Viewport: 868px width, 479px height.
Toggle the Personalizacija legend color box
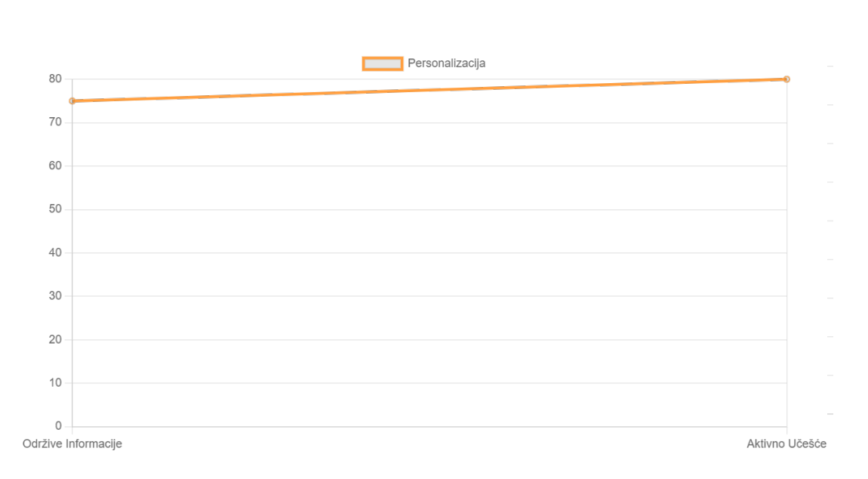click(x=383, y=63)
